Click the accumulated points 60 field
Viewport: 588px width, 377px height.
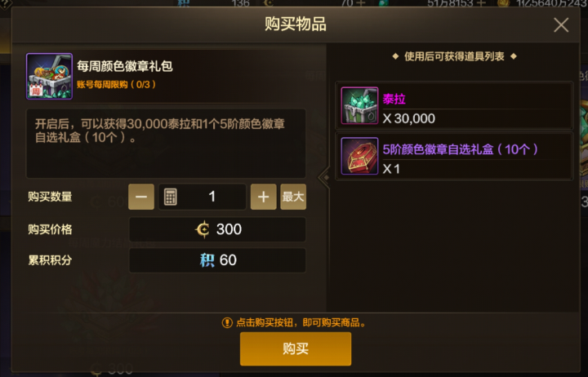[x=217, y=260]
